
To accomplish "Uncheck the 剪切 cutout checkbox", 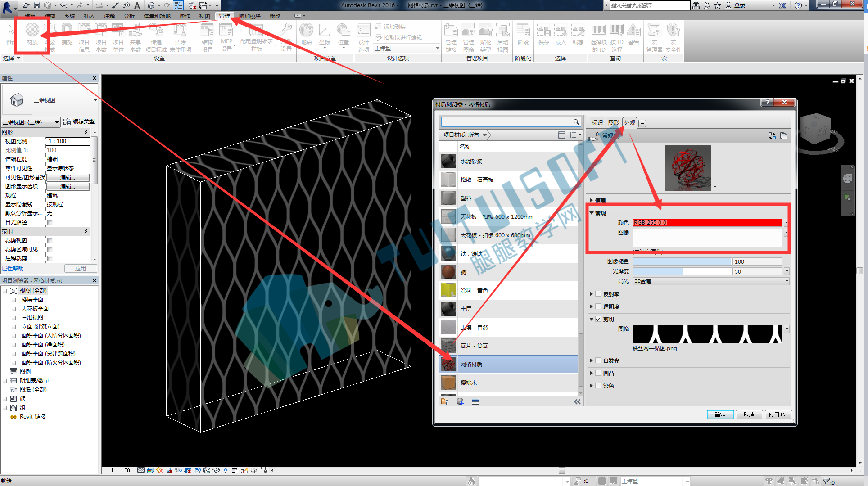I will 598,319.
